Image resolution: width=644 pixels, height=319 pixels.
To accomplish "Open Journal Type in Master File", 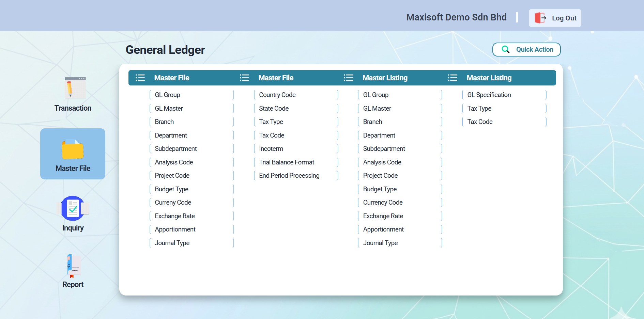I will click(192, 243).
